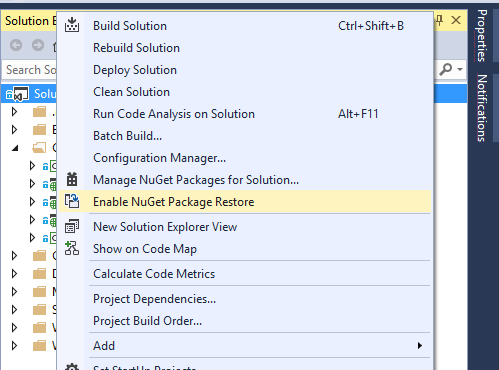
Task: Select Clean Solution
Action: coord(245,92)
